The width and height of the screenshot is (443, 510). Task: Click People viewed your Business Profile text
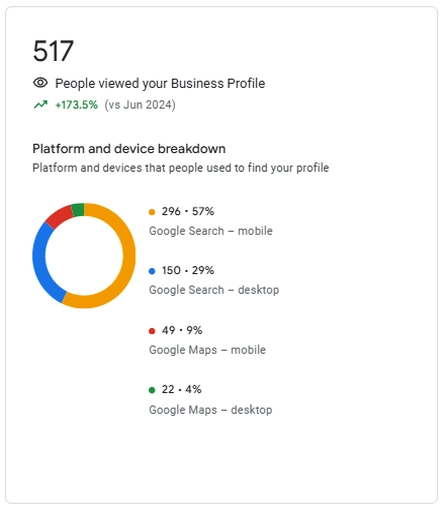[x=160, y=83]
